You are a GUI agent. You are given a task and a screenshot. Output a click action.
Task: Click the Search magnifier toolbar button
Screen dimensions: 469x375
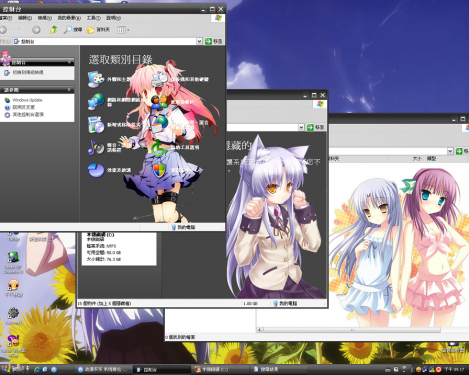(x=73, y=30)
